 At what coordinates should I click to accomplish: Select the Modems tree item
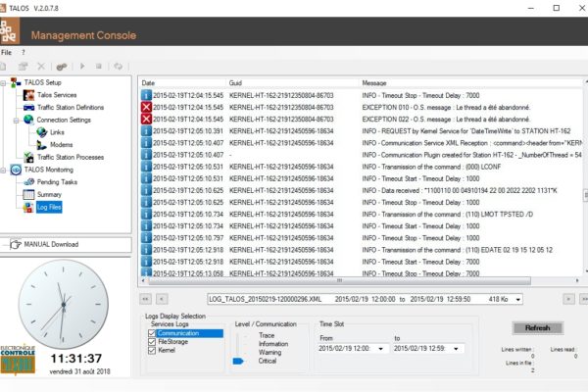[61, 145]
